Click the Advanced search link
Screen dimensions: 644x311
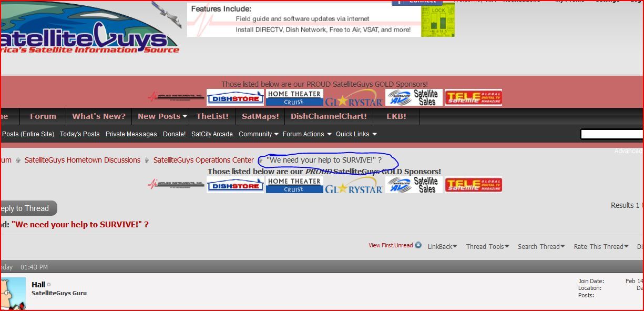click(x=629, y=151)
